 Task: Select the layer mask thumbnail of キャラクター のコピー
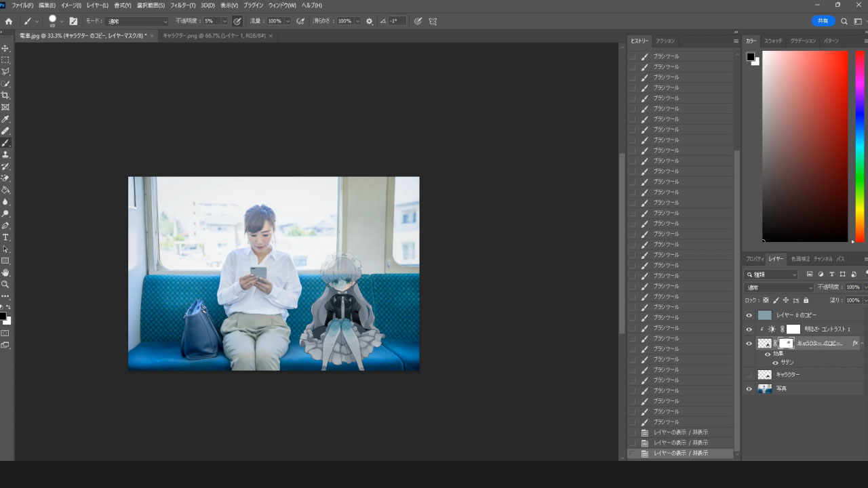[x=786, y=344]
